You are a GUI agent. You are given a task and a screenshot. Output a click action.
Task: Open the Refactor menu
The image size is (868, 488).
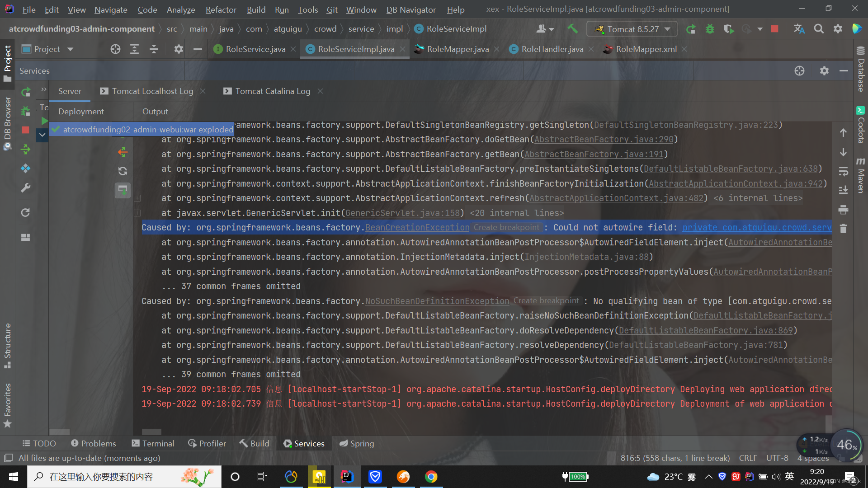221,9
